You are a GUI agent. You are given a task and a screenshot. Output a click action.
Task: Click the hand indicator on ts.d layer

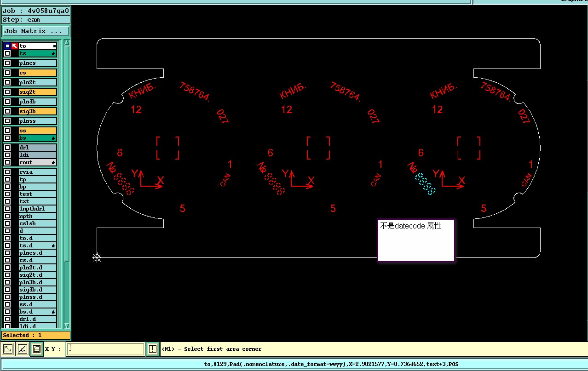(53, 246)
